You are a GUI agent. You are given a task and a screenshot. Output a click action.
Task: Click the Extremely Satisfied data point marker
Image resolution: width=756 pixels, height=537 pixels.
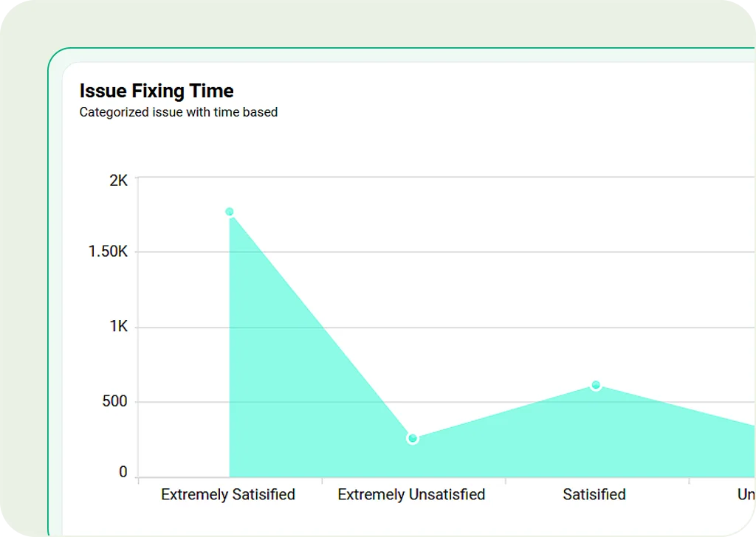coord(230,212)
